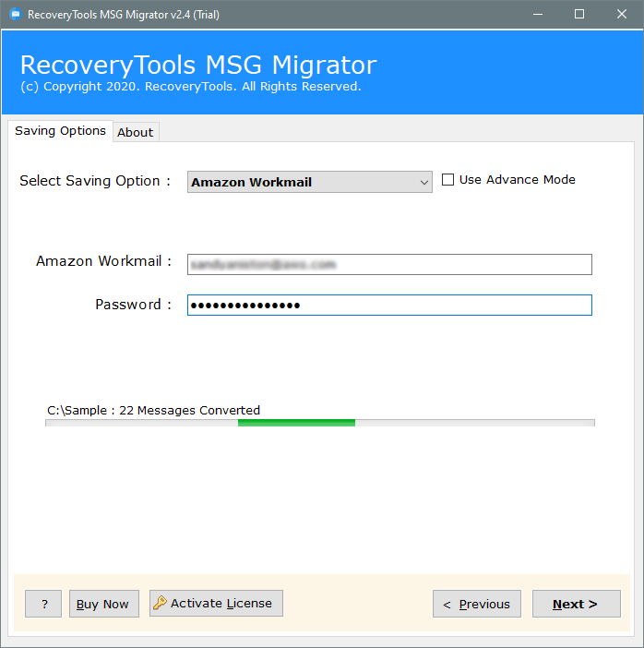644x648 pixels.
Task: Click the RecoveryTools app icon in title bar
Action: click(16, 15)
